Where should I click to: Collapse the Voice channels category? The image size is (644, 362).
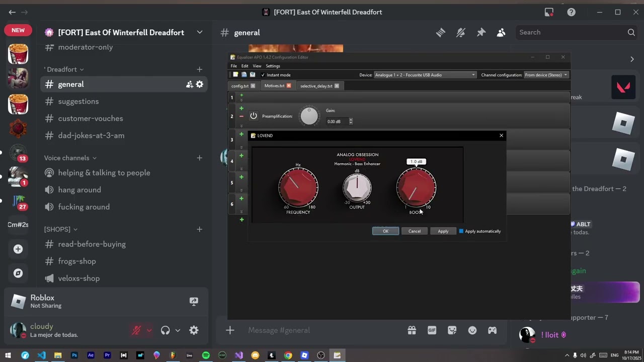tap(70, 158)
